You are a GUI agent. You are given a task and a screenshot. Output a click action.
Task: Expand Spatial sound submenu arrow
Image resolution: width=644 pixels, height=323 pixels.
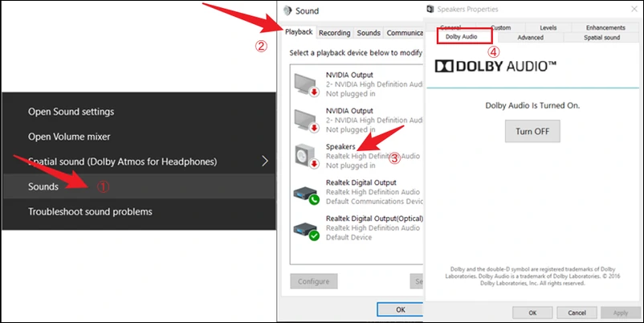265,161
